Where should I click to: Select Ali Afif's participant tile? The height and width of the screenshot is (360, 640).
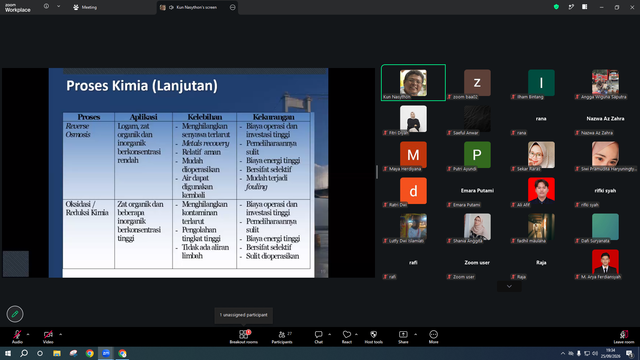point(541,191)
